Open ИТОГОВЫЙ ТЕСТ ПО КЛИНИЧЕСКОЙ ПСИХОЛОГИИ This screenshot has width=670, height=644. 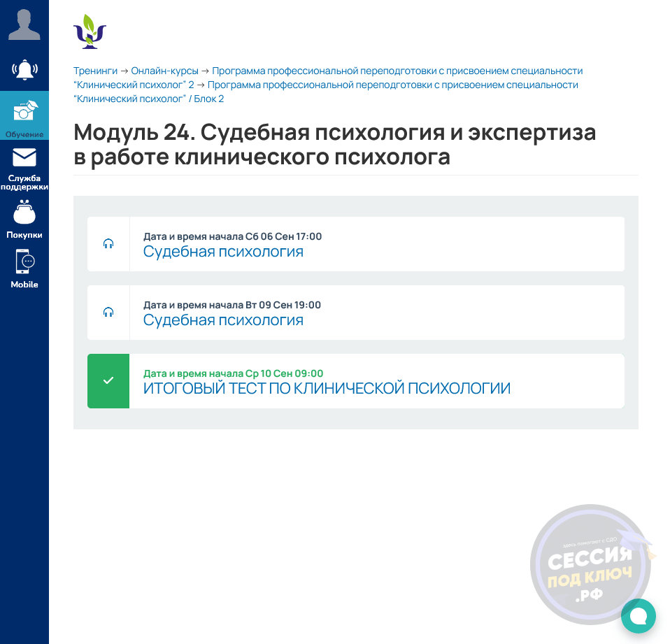[x=327, y=389]
